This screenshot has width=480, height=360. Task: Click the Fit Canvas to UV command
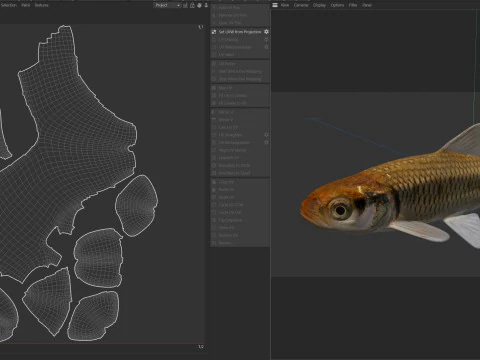click(x=233, y=103)
